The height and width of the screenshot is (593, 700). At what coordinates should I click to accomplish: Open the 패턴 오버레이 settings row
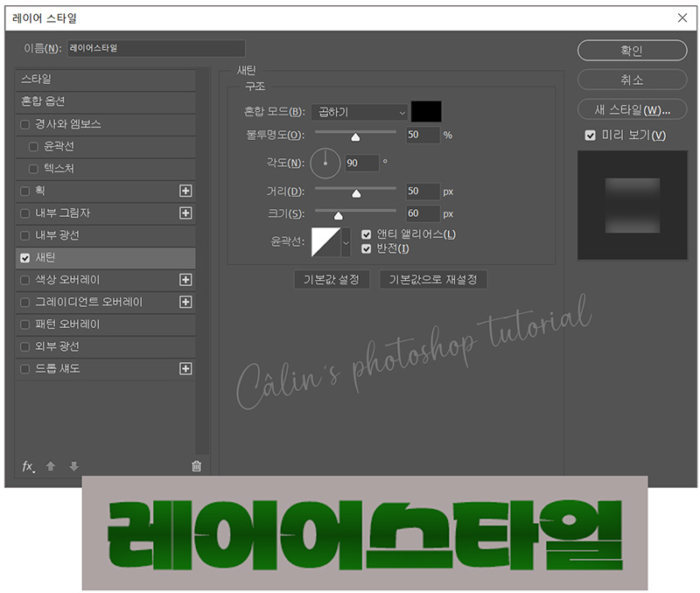point(105,324)
